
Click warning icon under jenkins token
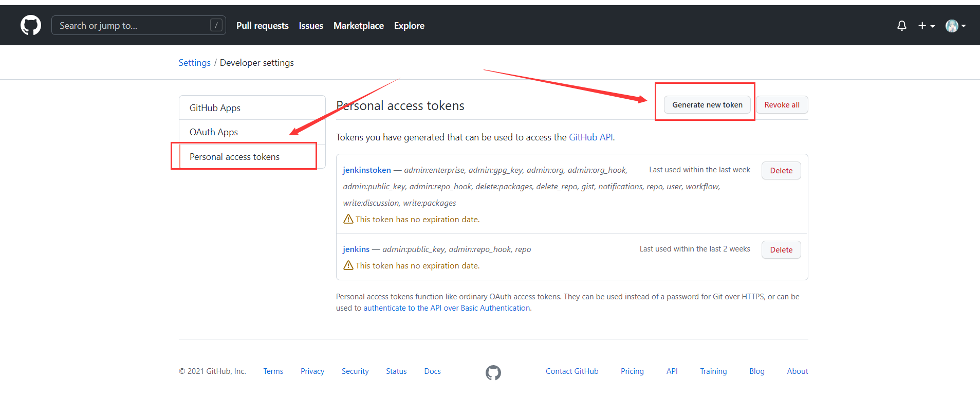pos(348,265)
